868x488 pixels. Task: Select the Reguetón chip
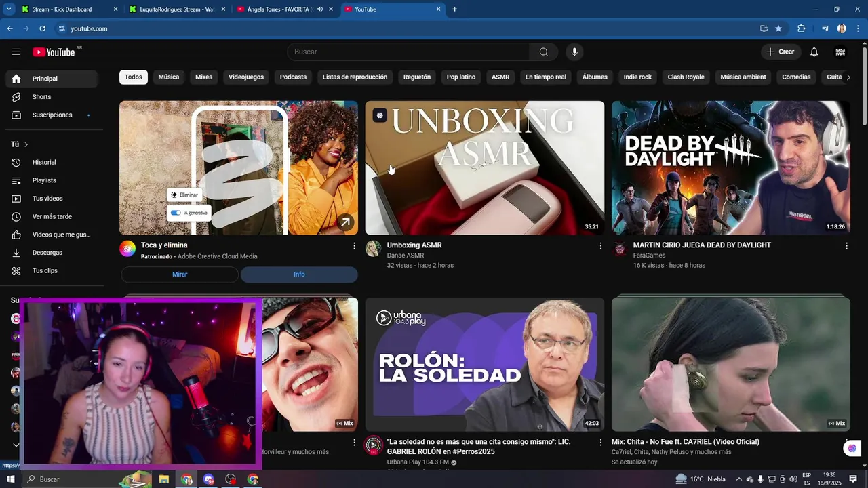tap(417, 77)
